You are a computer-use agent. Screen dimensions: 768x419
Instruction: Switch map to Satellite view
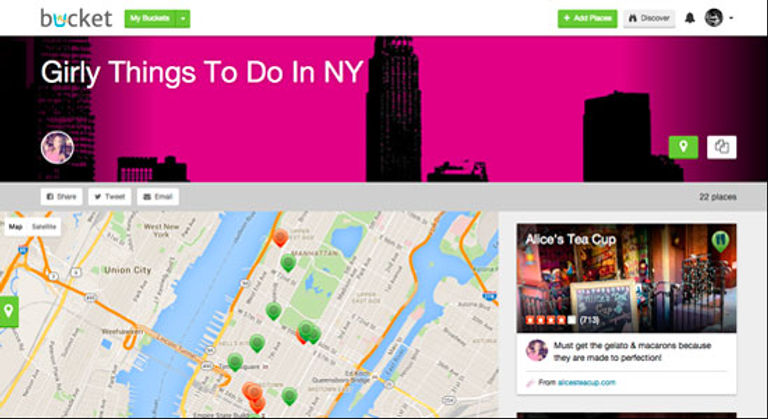[44, 227]
